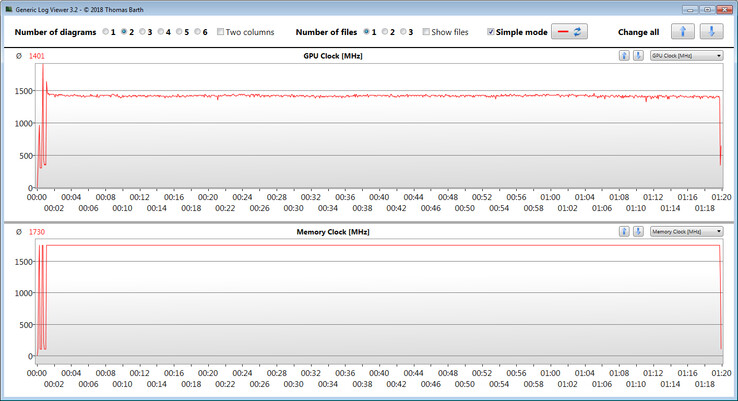The width and height of the screenshot is (738, 401).
Task: Click the Memory Clock average value 1730
Action: pyautogui.click(x=37, y=232)
